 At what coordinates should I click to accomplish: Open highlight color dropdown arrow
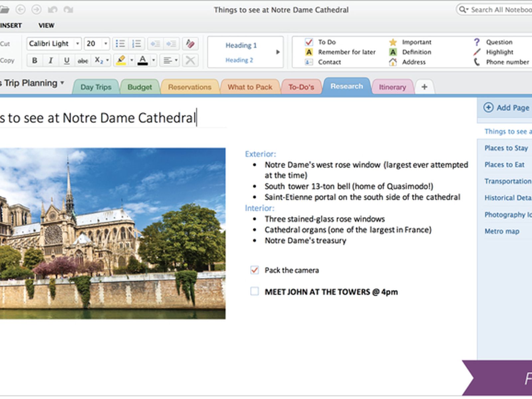pos(132,61)
